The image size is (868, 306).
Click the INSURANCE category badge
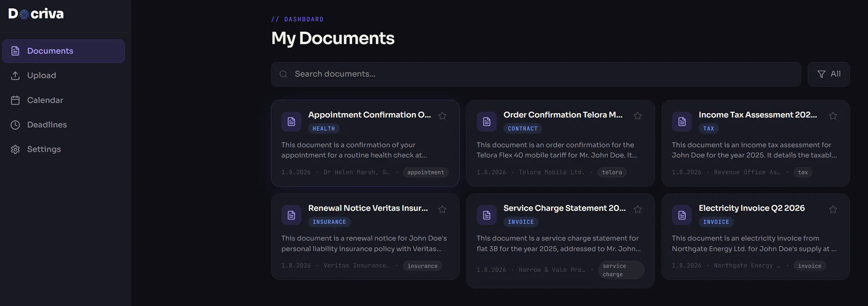point(329,222)
